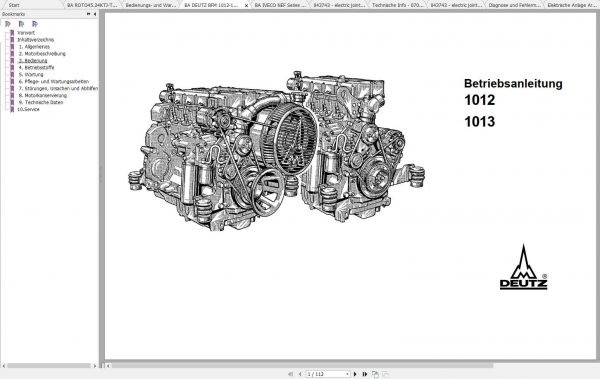
Task: Click Bookmarks panel horizontal scrollbar left arrow
Action: (4, 366)
